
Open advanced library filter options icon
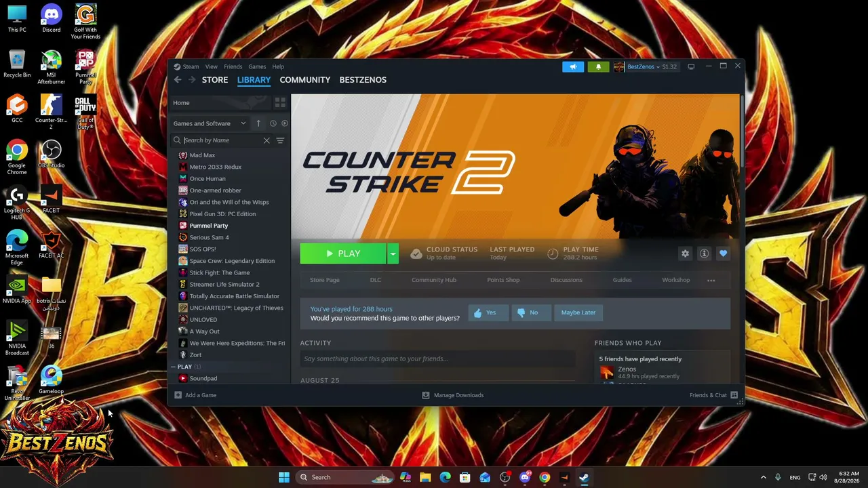[x=280, y=140]
